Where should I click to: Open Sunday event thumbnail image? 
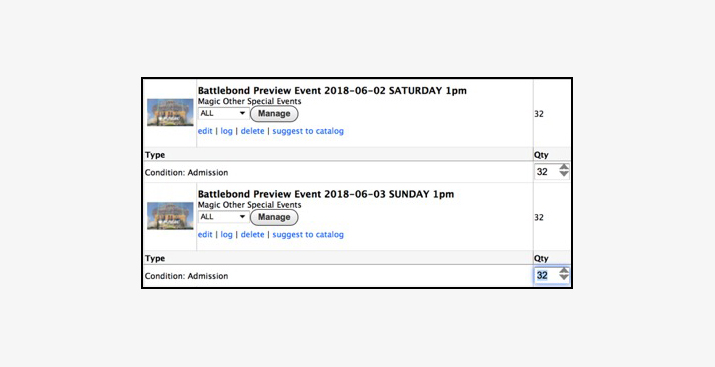pyautogui.click(x=170, y=216)
